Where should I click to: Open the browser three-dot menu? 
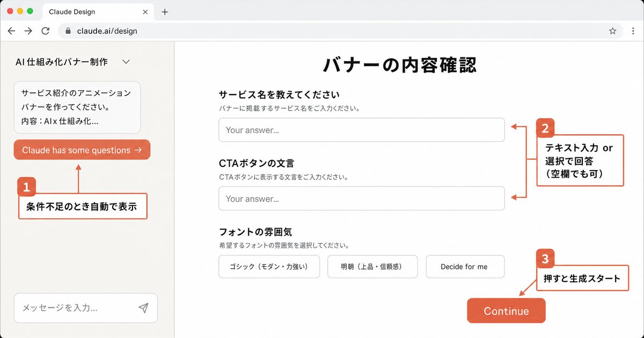pos(633,31)
